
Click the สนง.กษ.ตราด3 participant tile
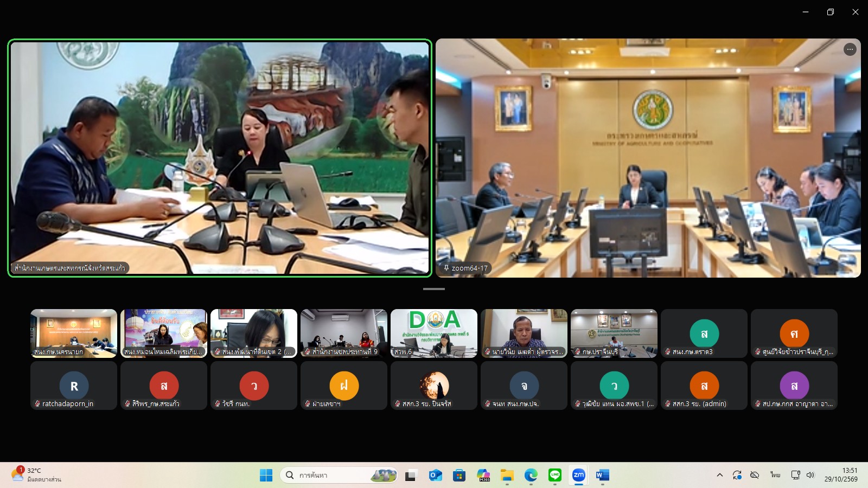tap(704, 333)
